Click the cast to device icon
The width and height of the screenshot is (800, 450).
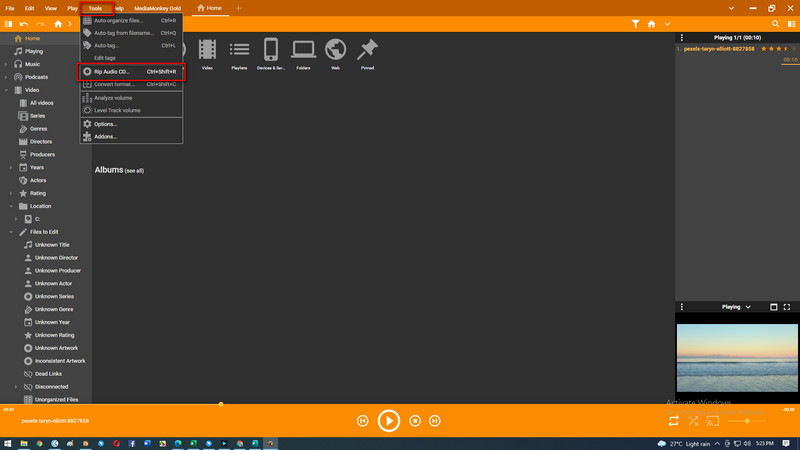pyautogui.click(x=713, y=421)
